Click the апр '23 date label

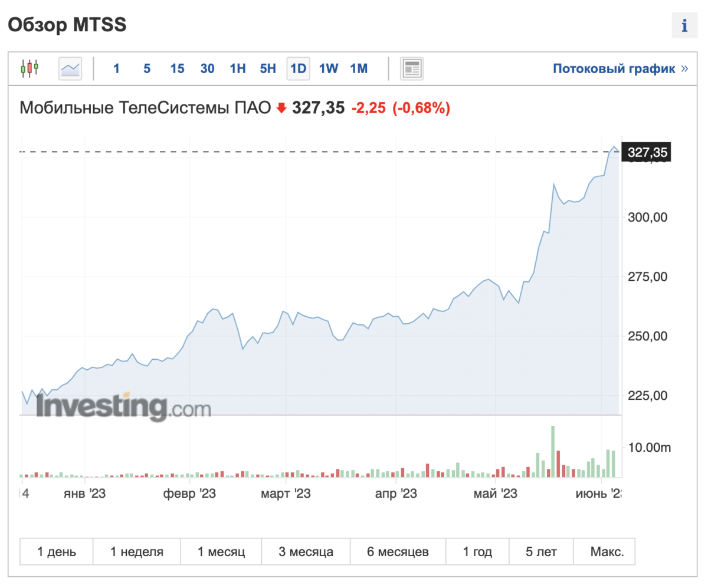pyautogui.click(x=396, y=493)
